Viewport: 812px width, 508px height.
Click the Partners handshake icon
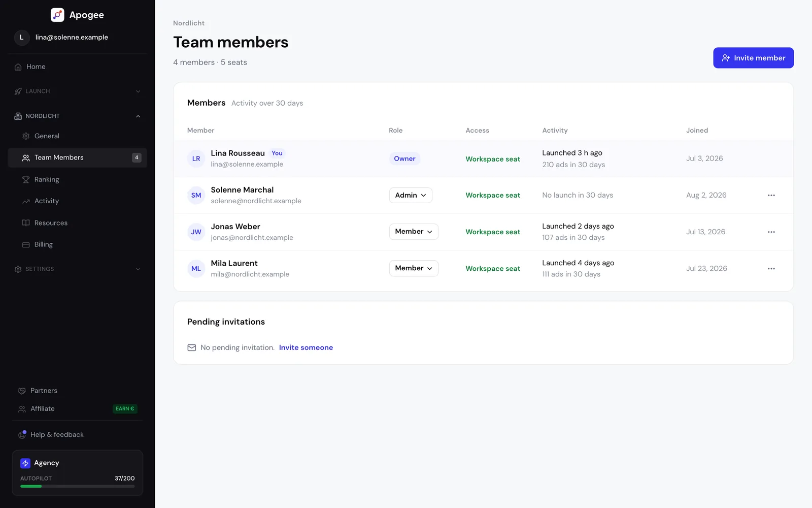coord(22,391)
